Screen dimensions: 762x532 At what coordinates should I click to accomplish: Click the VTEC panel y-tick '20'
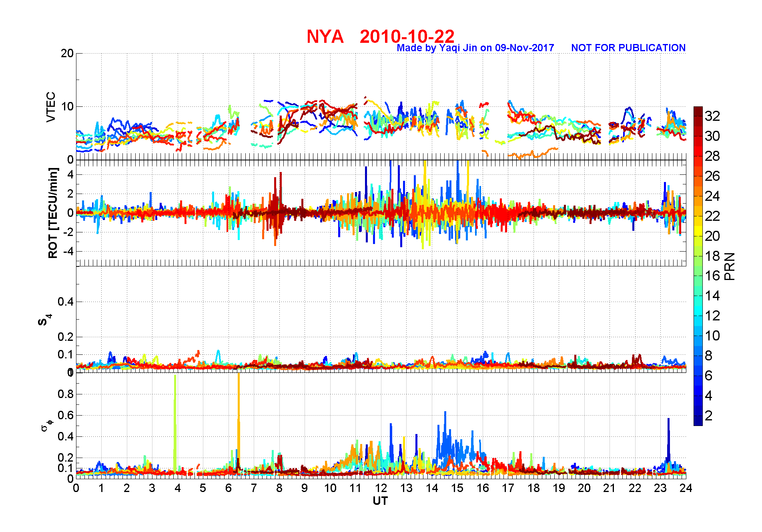pyautogui.click(x=67, y=53)
